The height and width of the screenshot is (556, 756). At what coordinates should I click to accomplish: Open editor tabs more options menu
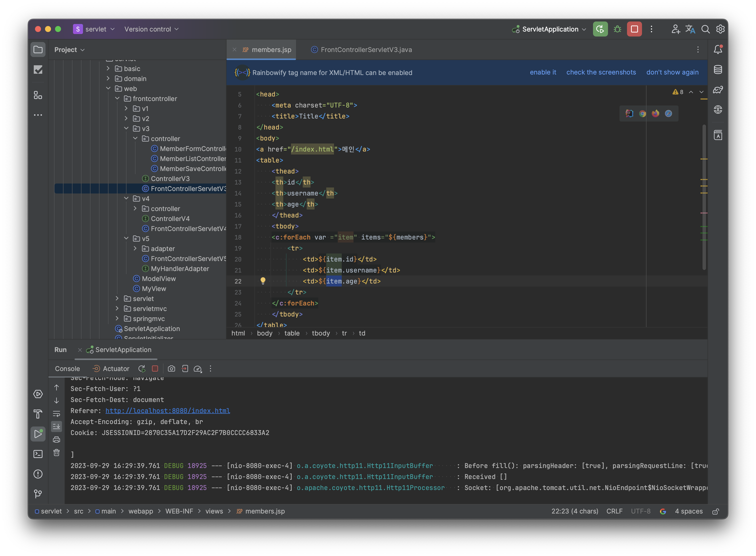tap(698, 50)
